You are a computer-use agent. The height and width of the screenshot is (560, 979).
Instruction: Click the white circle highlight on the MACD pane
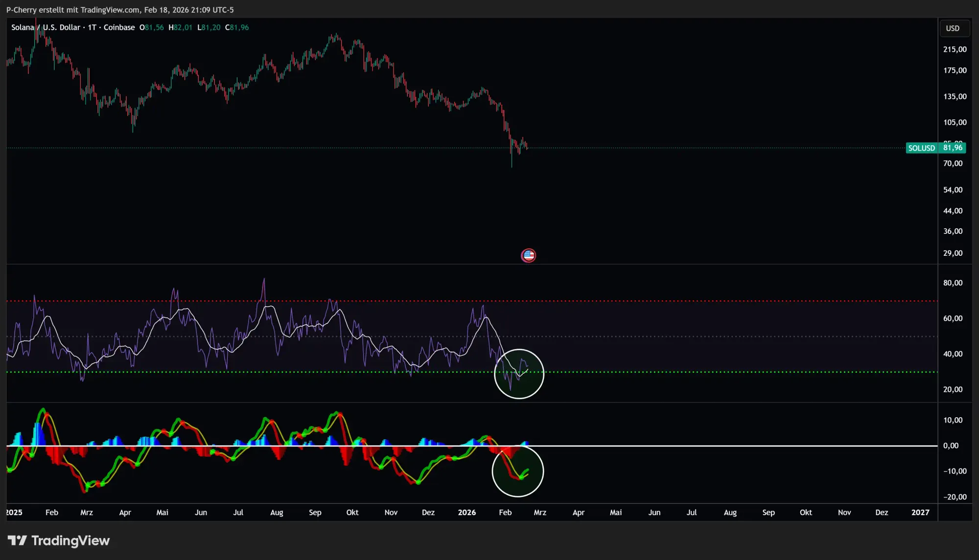(518, 470)
